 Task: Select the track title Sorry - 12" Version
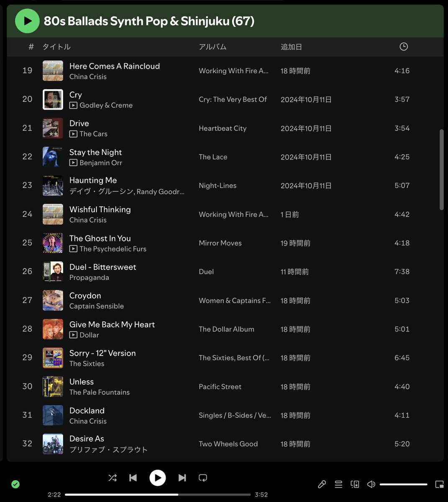coord(102,353)
